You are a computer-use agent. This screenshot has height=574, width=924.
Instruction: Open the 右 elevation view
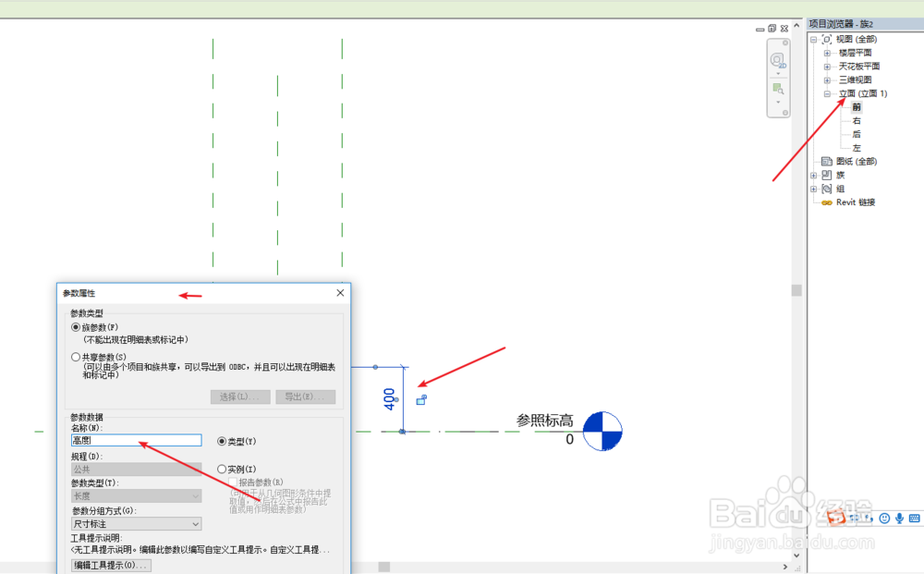click(x=857, y=121)
